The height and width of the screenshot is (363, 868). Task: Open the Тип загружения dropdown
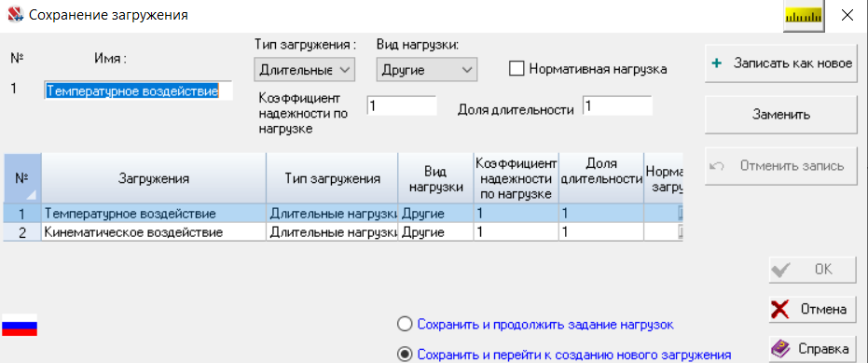point(305,70)
